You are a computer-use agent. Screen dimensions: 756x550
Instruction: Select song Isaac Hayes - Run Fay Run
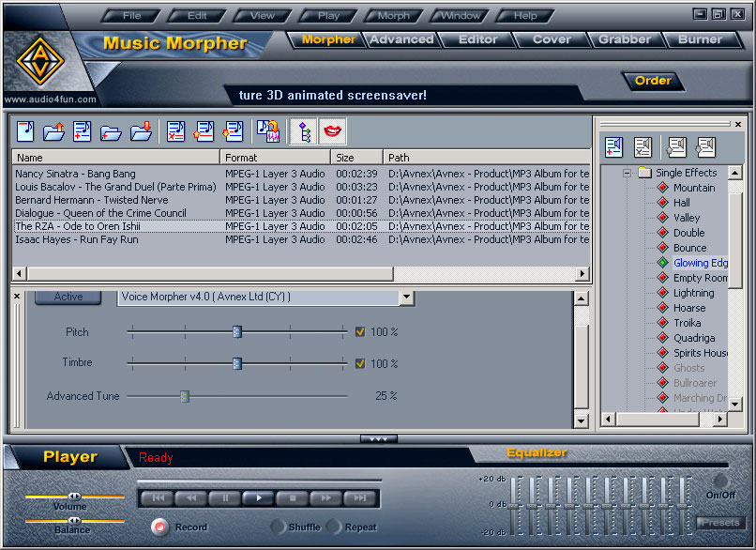tap(301, 239)
